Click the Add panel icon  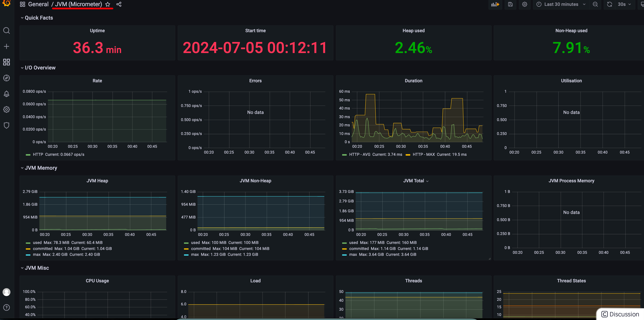(x=495, y=4)
